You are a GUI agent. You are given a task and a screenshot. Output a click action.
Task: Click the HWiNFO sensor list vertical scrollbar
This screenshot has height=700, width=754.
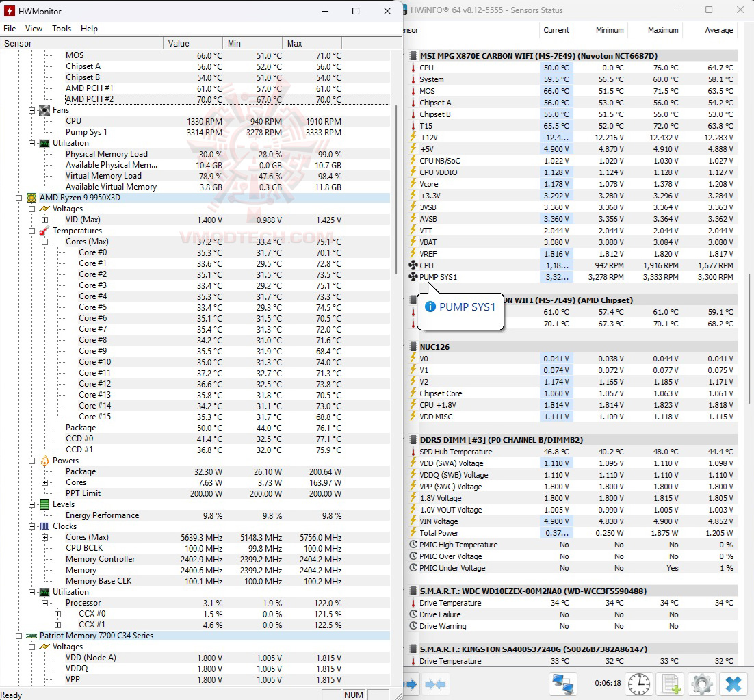[749, 339]
